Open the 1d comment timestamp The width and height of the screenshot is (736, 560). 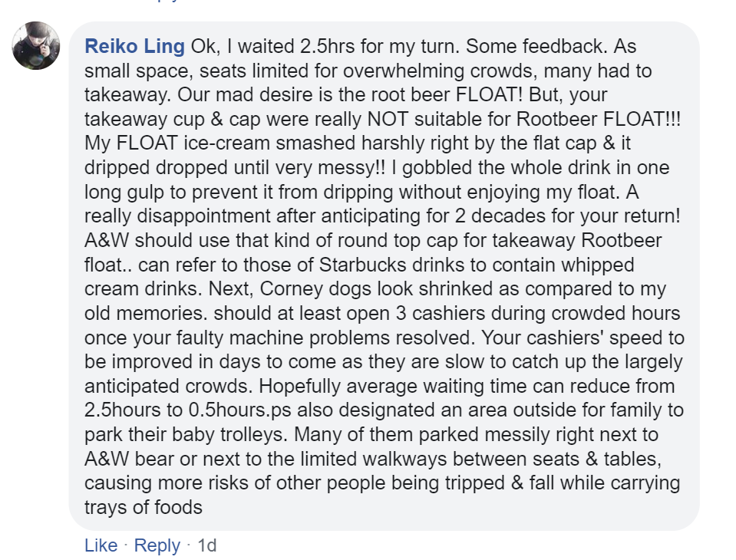coord(207,545)
